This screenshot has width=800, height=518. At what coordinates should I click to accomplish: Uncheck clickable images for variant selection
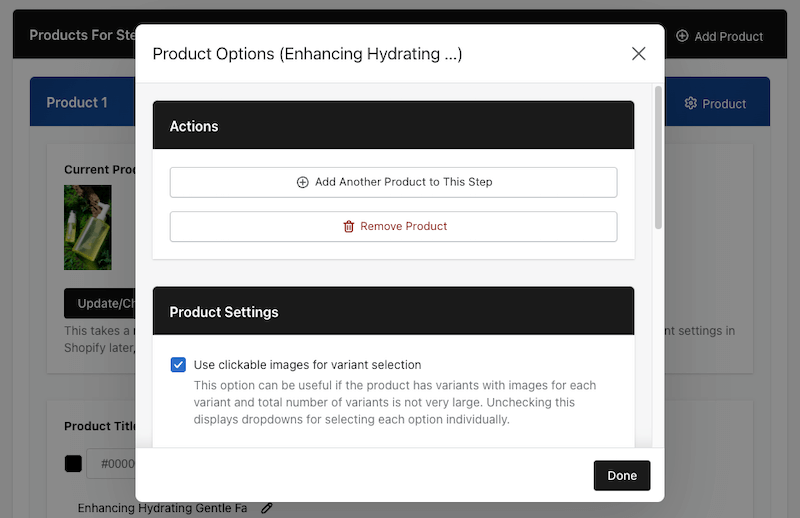pos(178,365)
